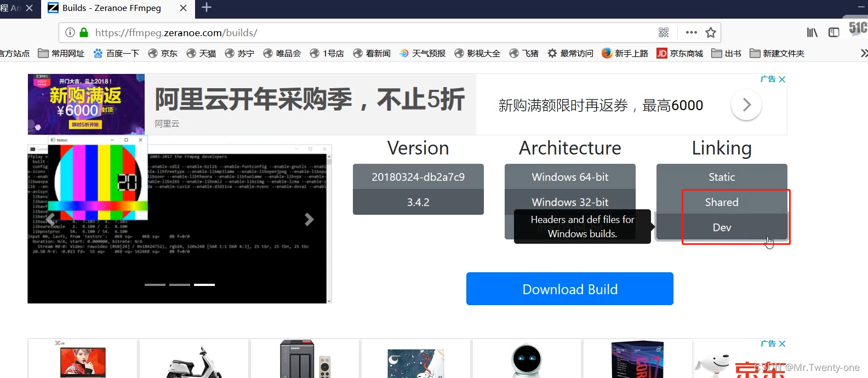The image size is (868, 378).
Task: Open the 飞猪 bookmark
Action: [524, 53]
